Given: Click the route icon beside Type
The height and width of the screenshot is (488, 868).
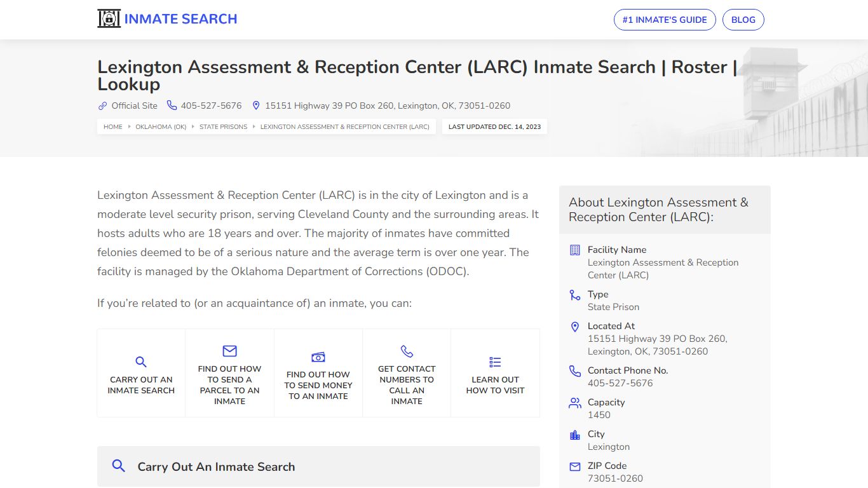Looking at the screenshot, I should coord(575,295).
